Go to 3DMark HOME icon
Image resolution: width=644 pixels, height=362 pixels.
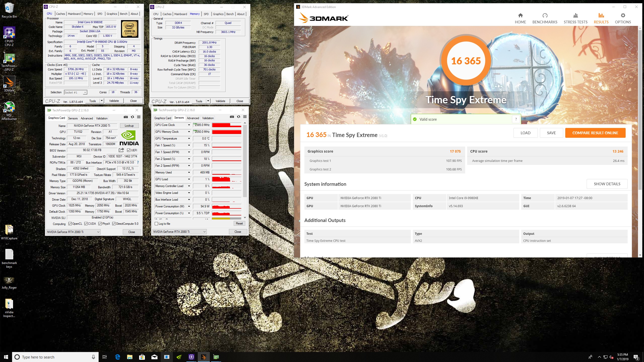[520, 18]
